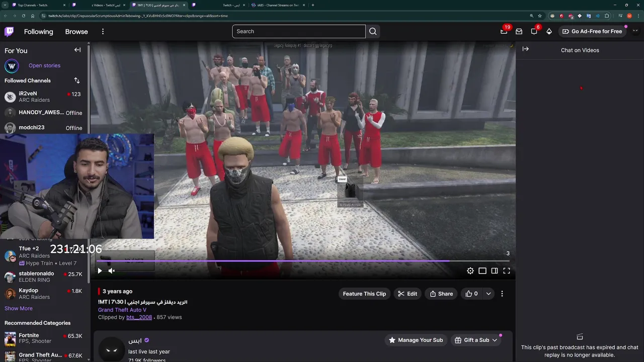Reload the page in the browser
This screenshot has height=362, width=644.
(x=23, y=16)
